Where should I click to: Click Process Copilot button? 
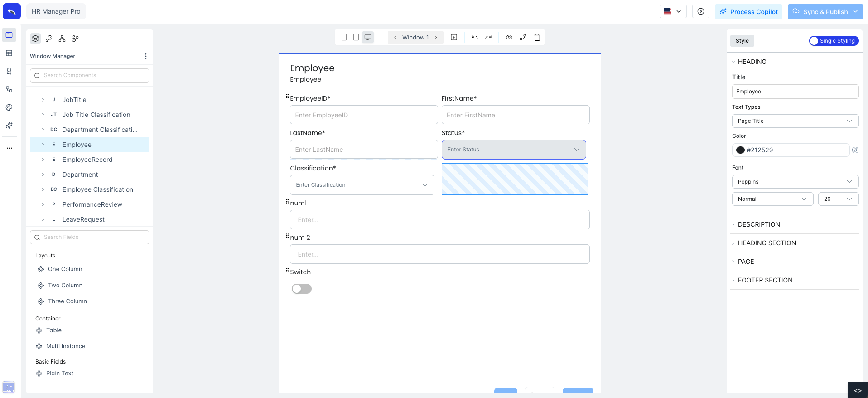pyautogui.click(x=748, y=11)
